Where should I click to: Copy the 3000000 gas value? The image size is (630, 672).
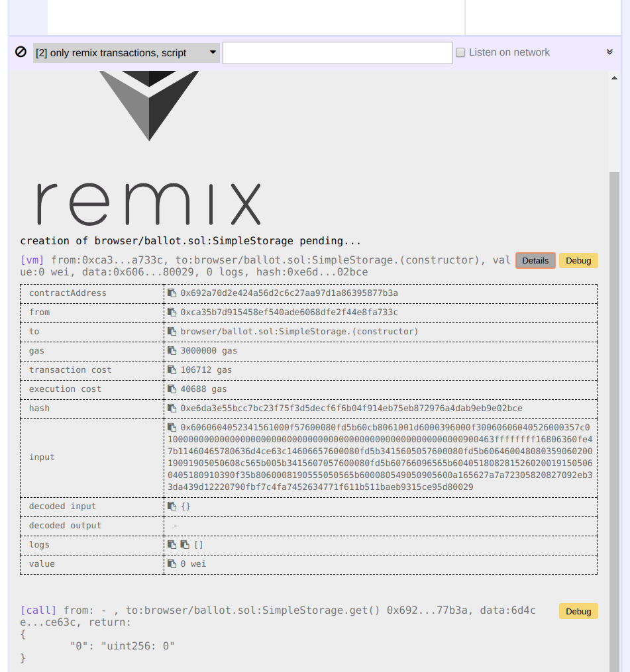(x=172, y=351)
